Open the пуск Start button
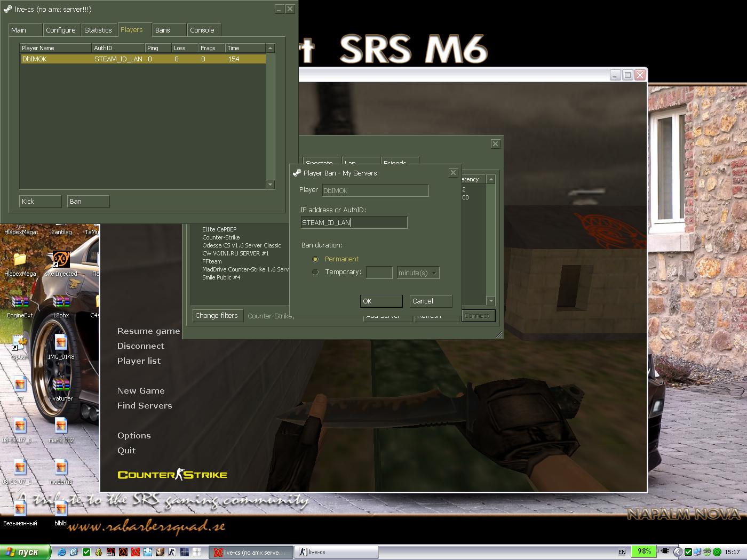 (x=25, y=552)
